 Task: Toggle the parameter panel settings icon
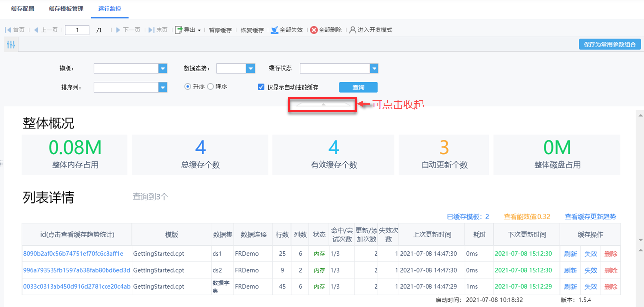[x=11, y=45]
